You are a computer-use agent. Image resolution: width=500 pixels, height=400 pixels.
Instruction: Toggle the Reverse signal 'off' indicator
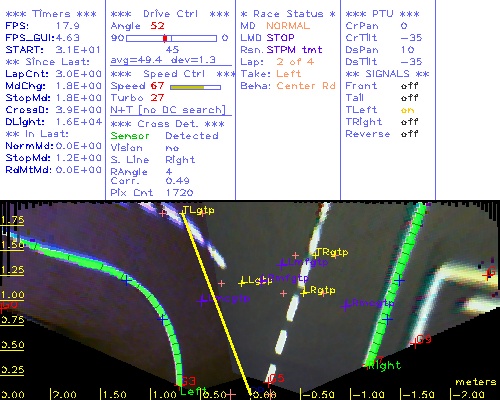409,134
